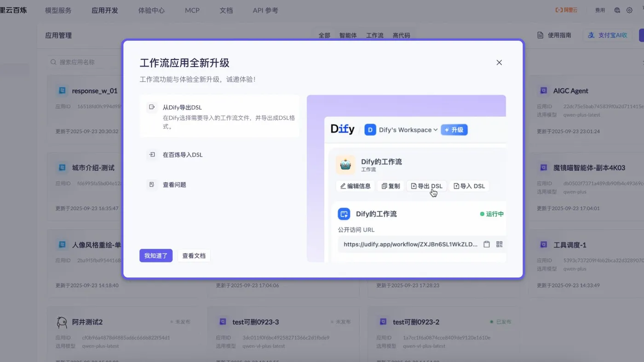Click the 我知道了 button
The height and width of the screenshot is (362, 644).
(156, 256)
